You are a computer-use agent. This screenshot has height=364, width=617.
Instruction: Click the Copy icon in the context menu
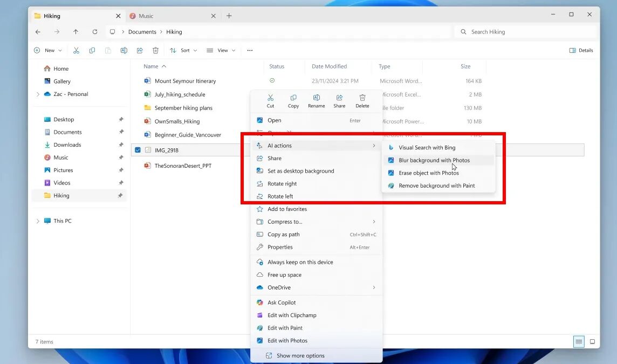(293, 98)
